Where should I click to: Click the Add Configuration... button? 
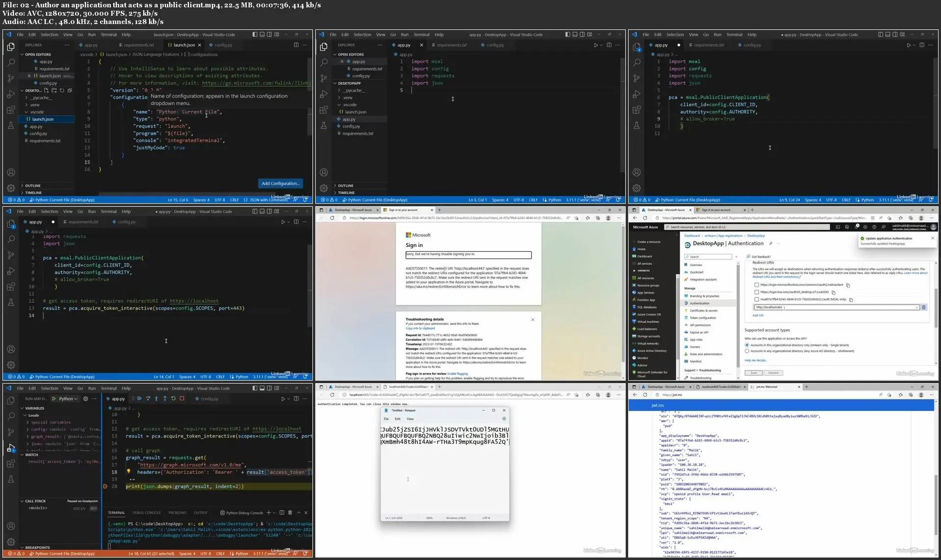coord(280,183)
